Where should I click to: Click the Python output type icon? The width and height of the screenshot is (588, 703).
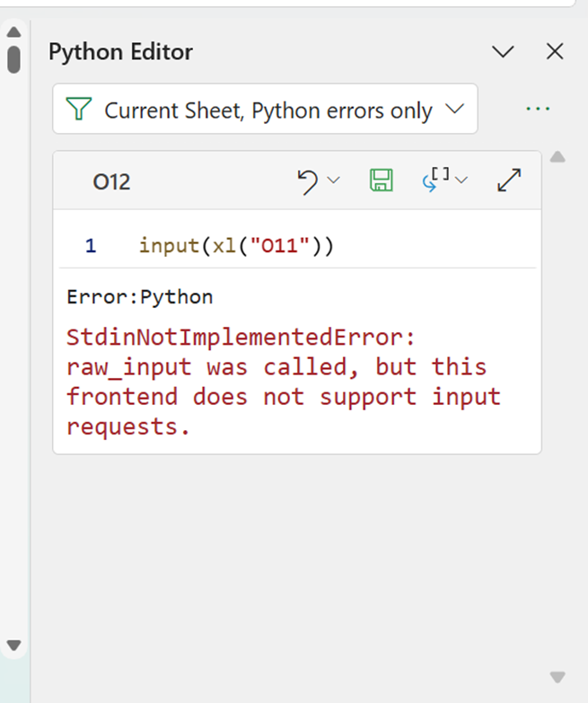(433, 180)
